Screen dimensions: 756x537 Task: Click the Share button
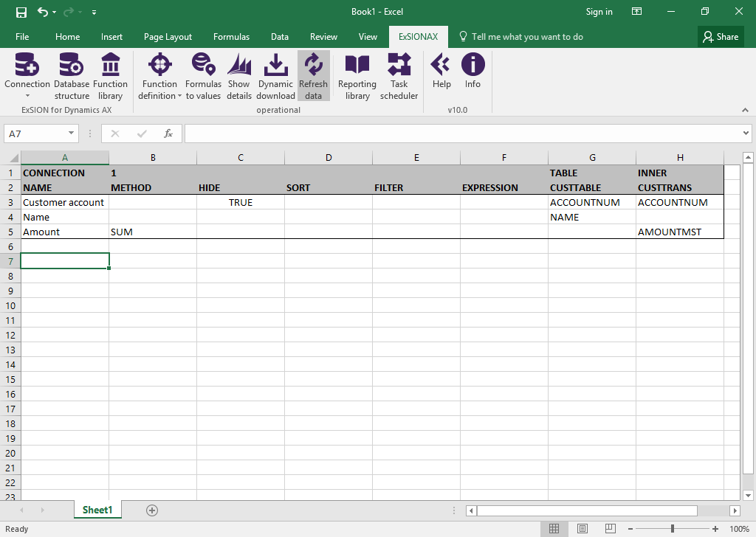pos(721,37)
